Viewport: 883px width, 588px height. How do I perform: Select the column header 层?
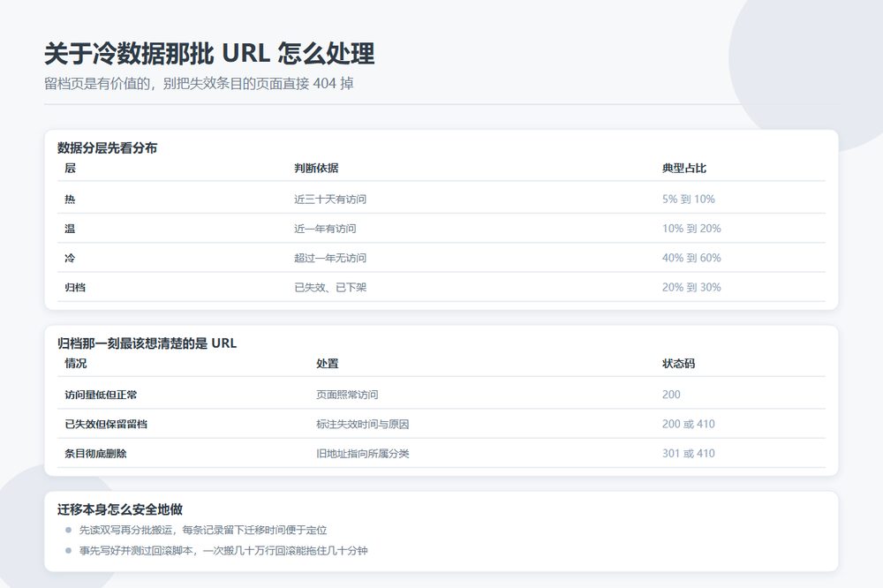[70, 168]
